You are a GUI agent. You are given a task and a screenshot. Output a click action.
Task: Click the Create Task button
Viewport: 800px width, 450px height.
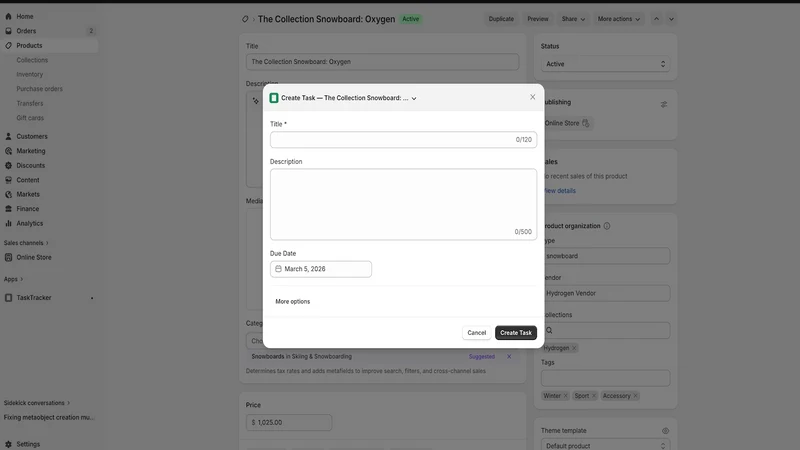coord(516,333)
